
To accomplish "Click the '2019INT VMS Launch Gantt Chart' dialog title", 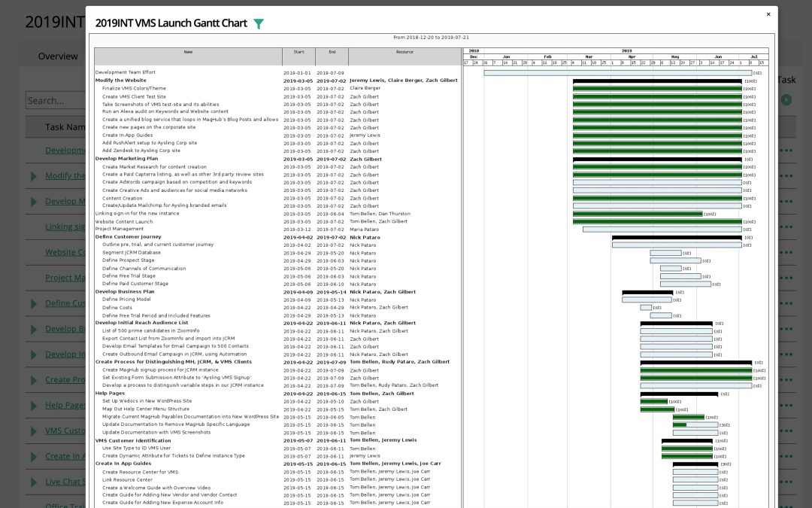I will 171,23.
